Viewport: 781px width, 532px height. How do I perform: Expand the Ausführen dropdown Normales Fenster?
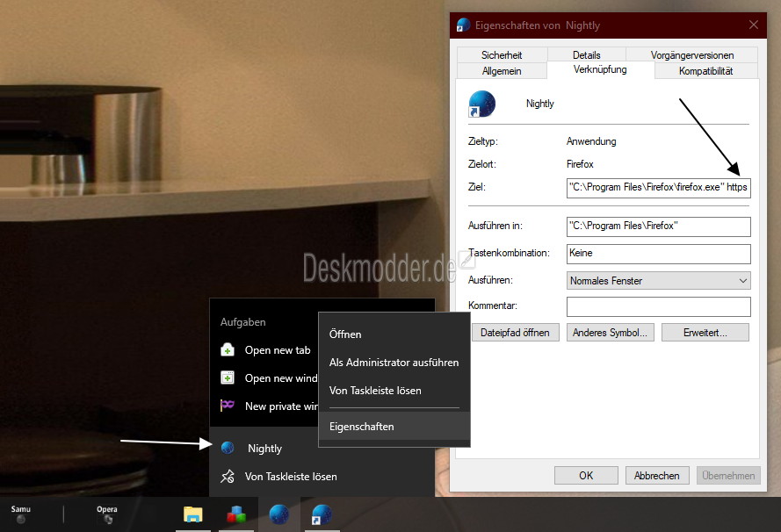(659, 281)
